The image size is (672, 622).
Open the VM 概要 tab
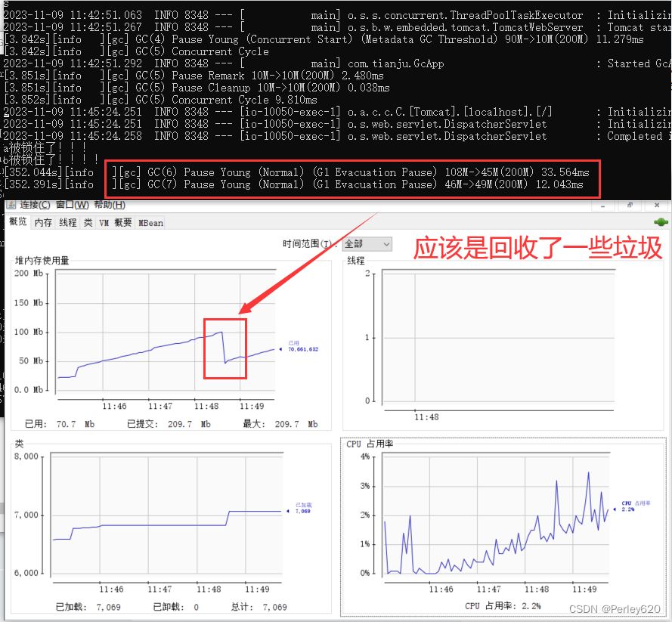tap(116, 222)
